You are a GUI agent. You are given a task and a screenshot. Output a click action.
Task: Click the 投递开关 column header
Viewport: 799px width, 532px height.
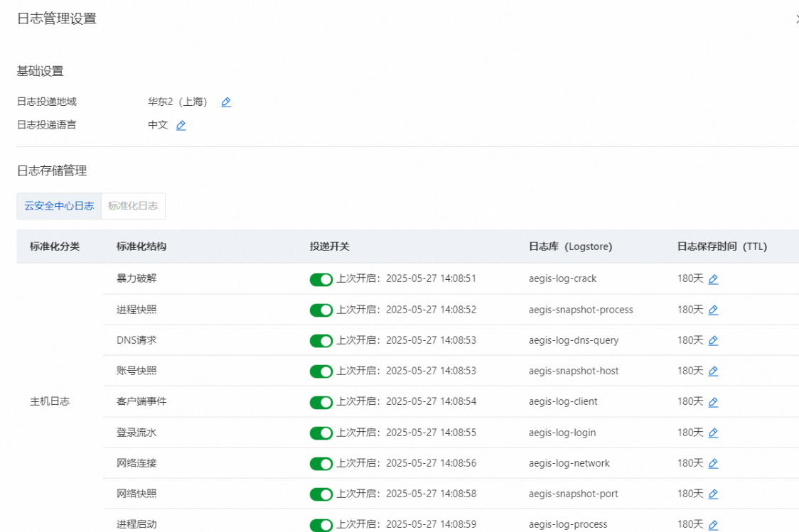point(329,246)
